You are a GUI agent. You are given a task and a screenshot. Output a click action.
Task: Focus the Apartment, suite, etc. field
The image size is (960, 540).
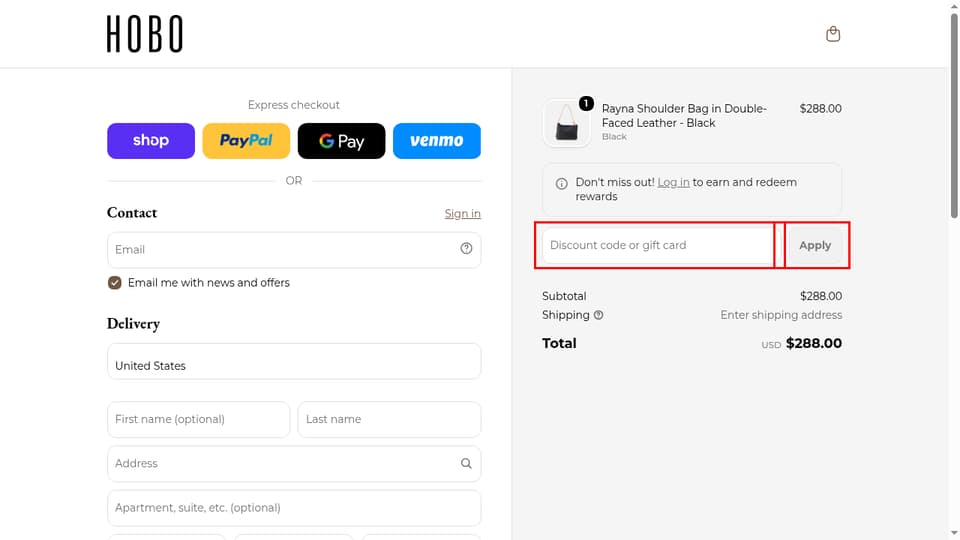pyautogui.click(x=294, y=508)
